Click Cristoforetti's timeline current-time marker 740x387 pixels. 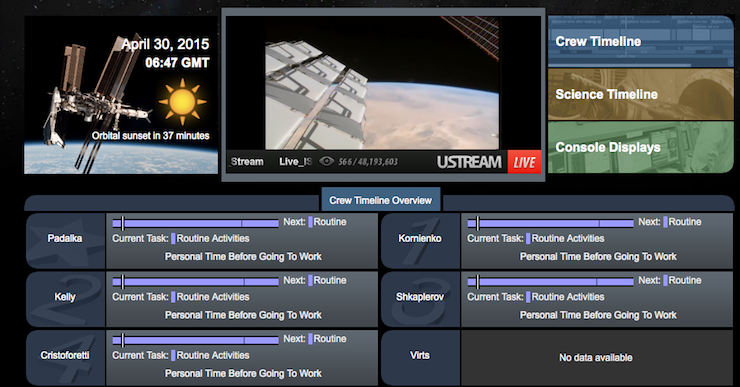(x=123, y=340)
